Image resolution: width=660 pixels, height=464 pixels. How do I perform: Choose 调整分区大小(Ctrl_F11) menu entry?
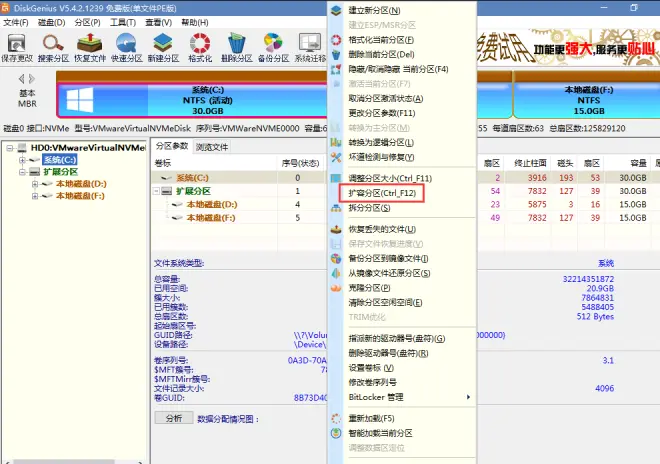coord(390,179)
